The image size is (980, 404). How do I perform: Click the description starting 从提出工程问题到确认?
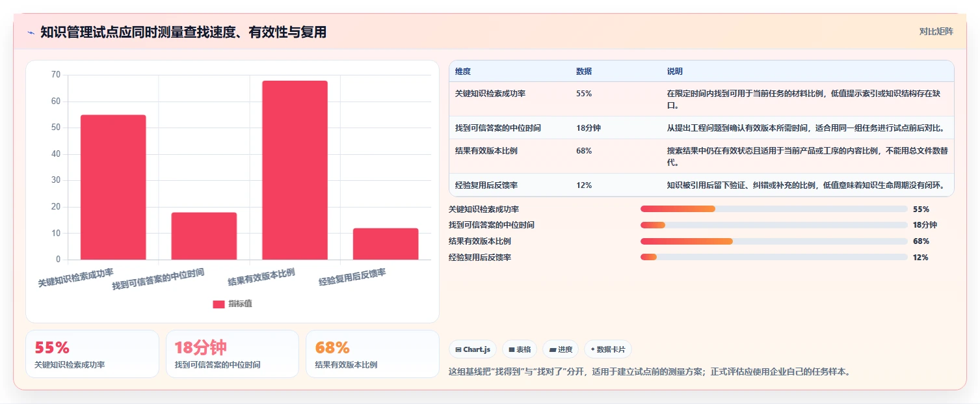click(806, 128)
